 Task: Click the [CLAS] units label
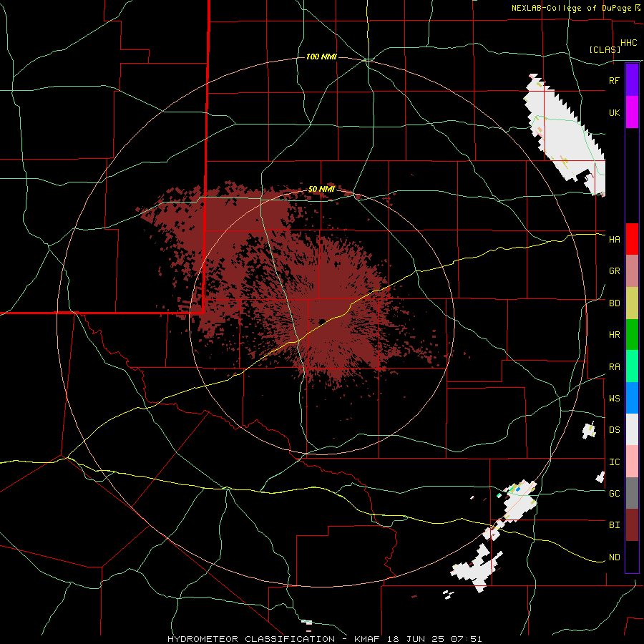pyautogui.click(x=605, y=50)
